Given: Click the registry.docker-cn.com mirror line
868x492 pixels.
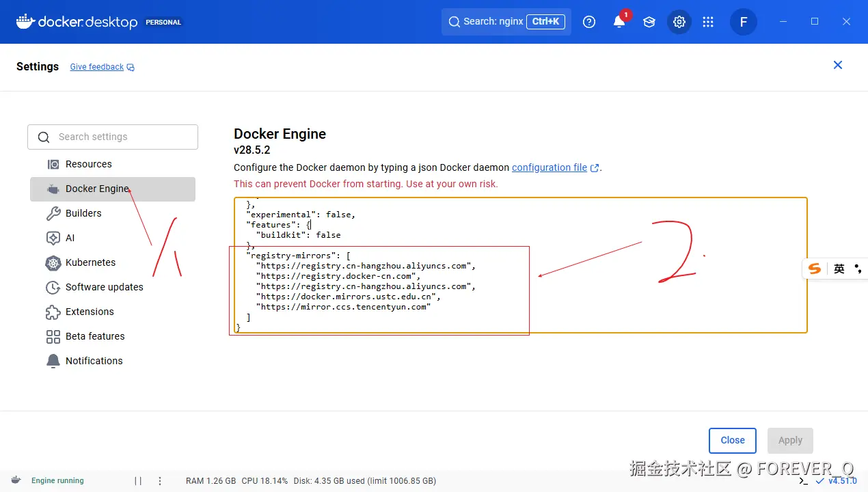Looking at the screenshot, I should pos(338,276).
